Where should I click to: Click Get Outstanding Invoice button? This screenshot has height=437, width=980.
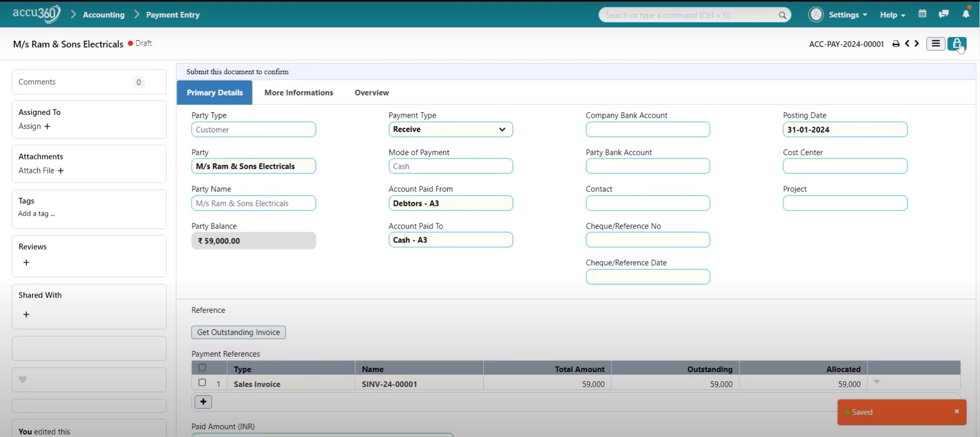[239, 332]
